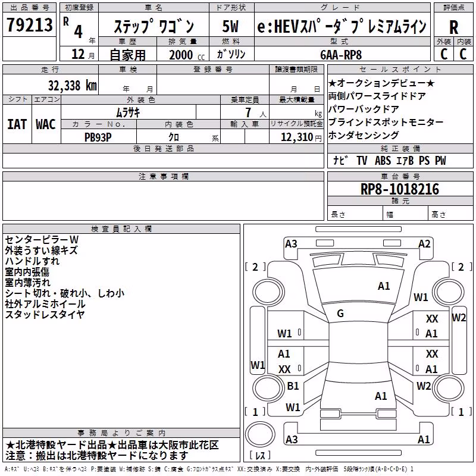Click the recycle deposit 12,310円
476x476 pixels.
coord(301,137)
